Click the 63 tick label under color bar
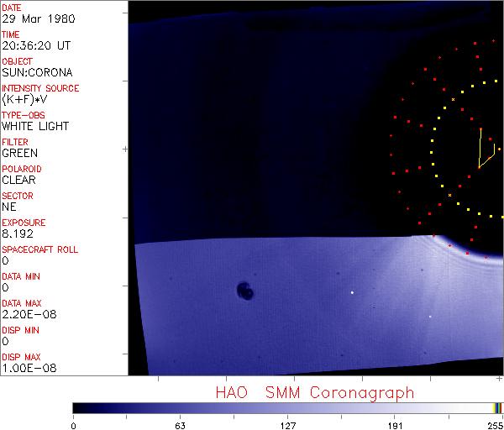Image resolution: width=504 pixels, height=430 pixels. (180, 425)
